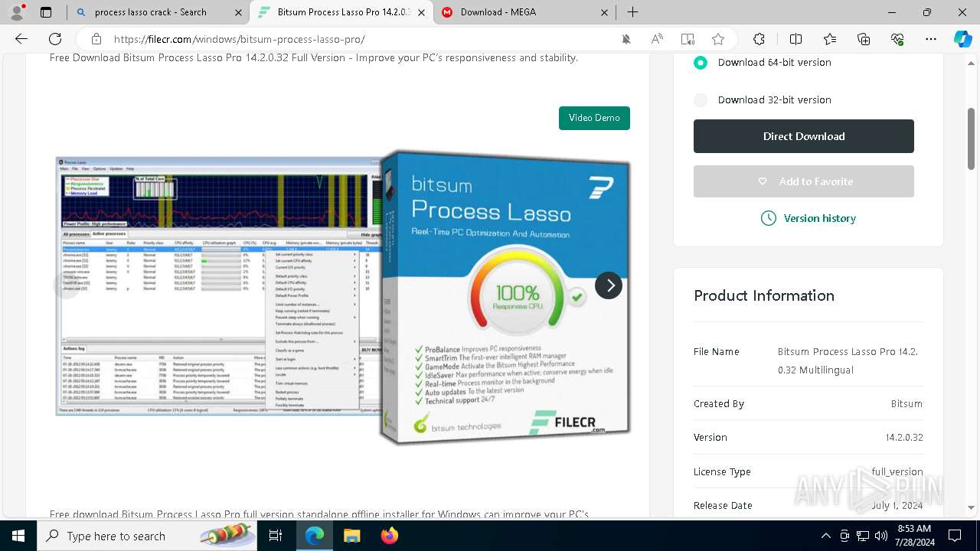Launch Firefox from the taskbar
Screen dimensions: 980x551
click(389, 536)
